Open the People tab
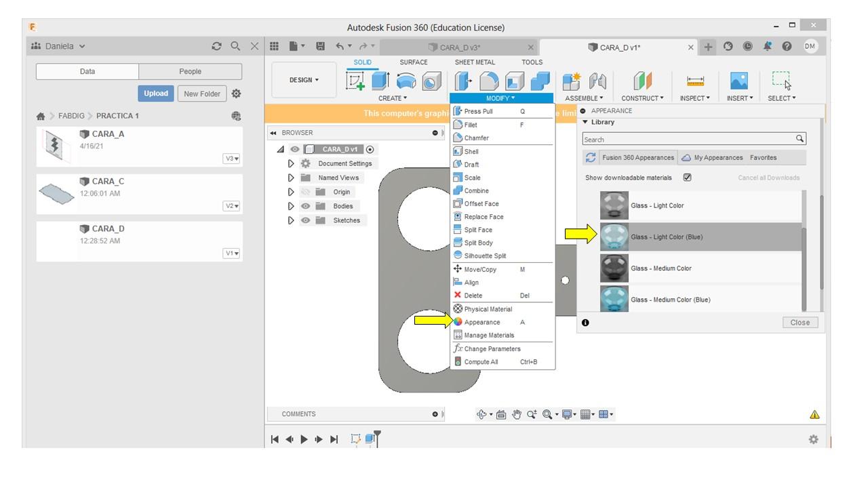The width and height of the screenshot is (868, 488). pyautogui.click(x=191, y=71)
